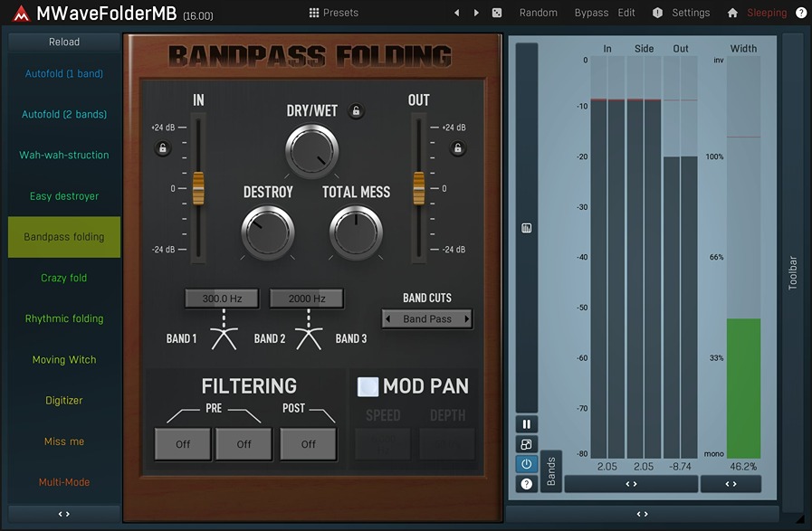Image resolution: width=812 pixels, height=531 pixels.
Task: Open the PRE filtering Off selector
Action: [x=182, y=444]
